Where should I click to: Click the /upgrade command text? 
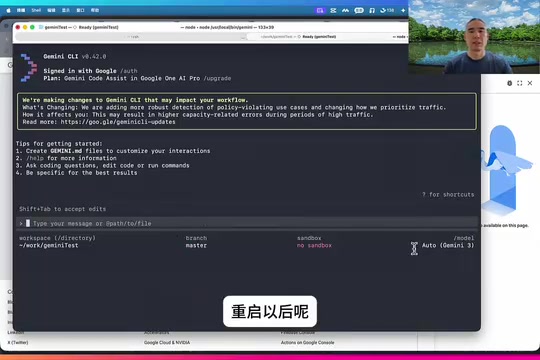[x=217, y=79]
